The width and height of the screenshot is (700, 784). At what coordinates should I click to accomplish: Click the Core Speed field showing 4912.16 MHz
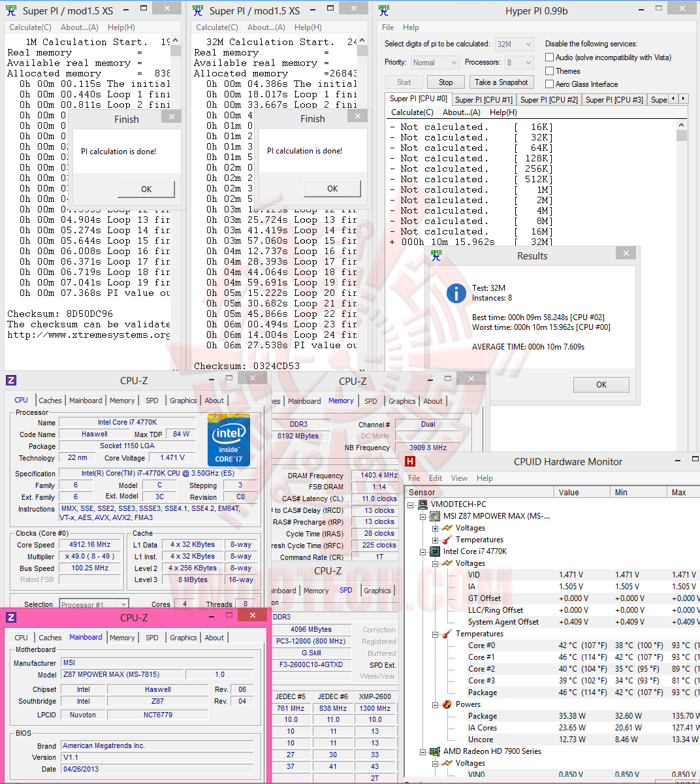90,544
